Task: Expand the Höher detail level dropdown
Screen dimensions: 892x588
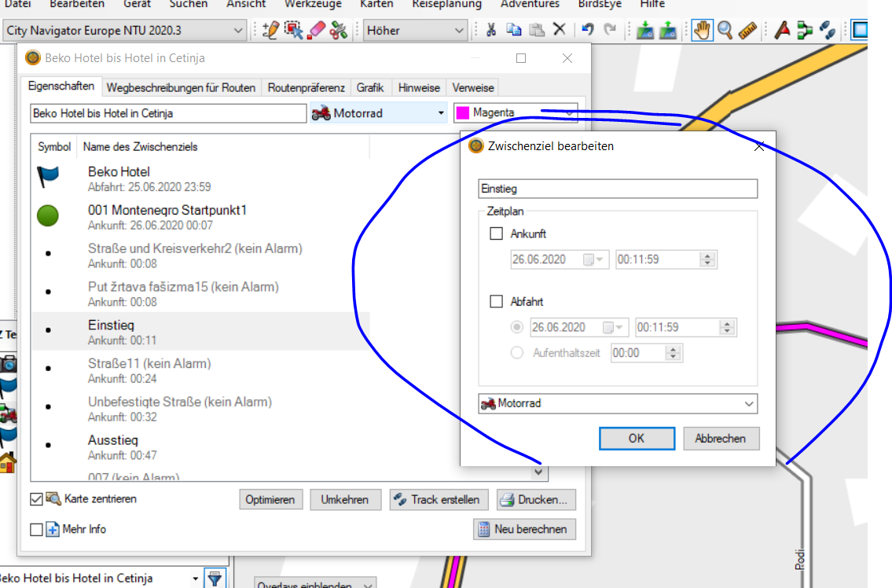Action: click(x=415, y=31)
